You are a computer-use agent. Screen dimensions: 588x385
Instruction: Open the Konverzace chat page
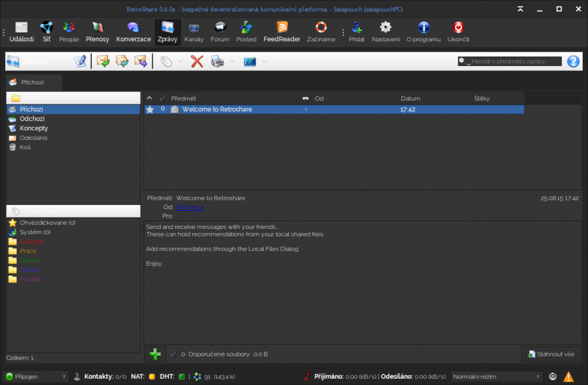(x=133, y=32)
